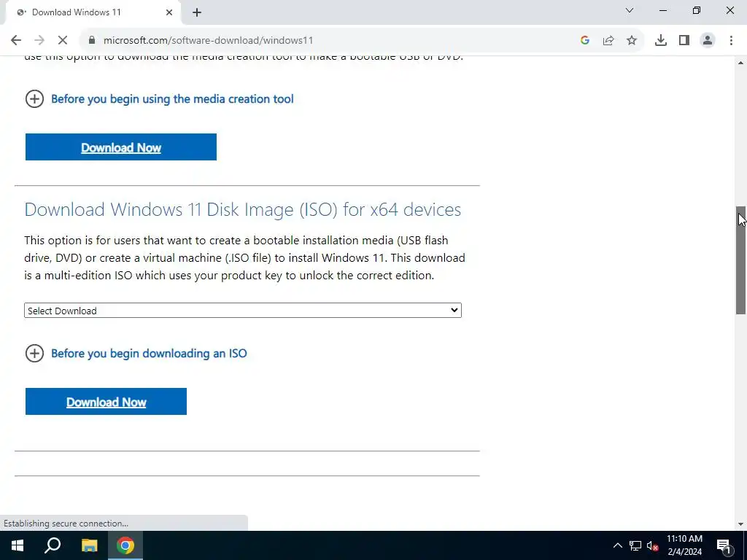
Task: Click Chrome icon in taskbar
Action: point(125,545)
